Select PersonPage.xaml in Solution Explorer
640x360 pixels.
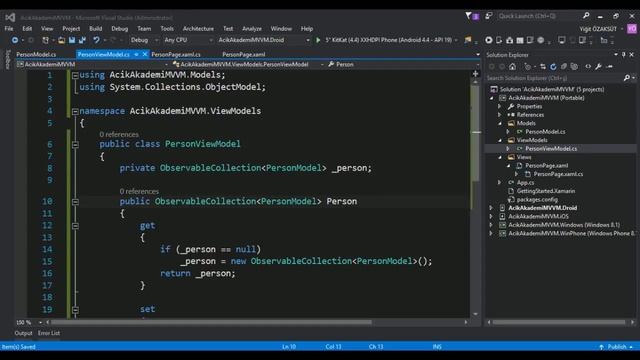pos(546,165)
